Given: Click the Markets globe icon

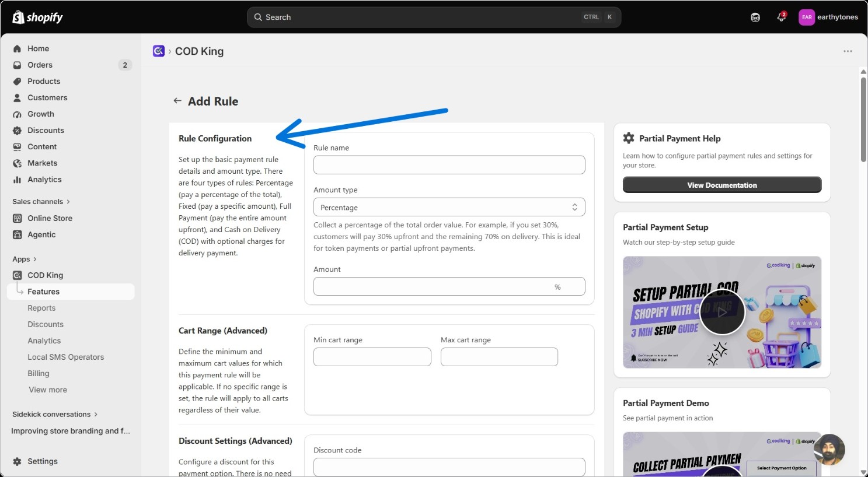Looking at the screenshot, I should click(17, 163).
